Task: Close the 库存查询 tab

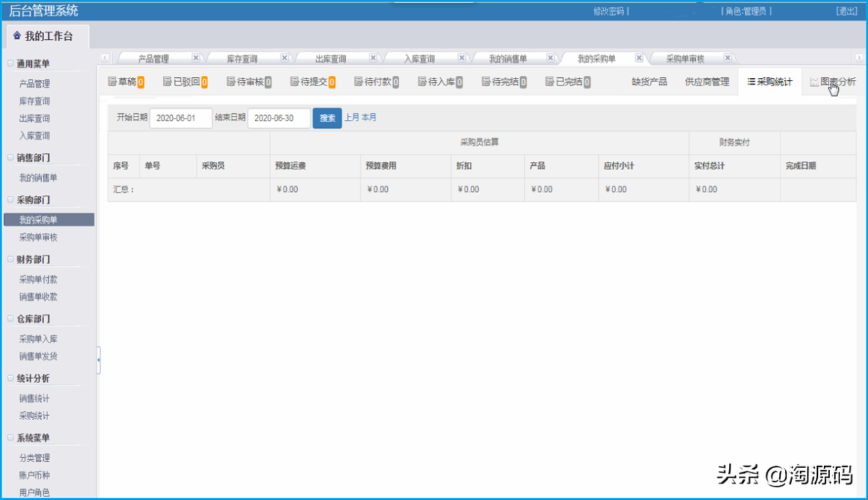Action: 284,58
